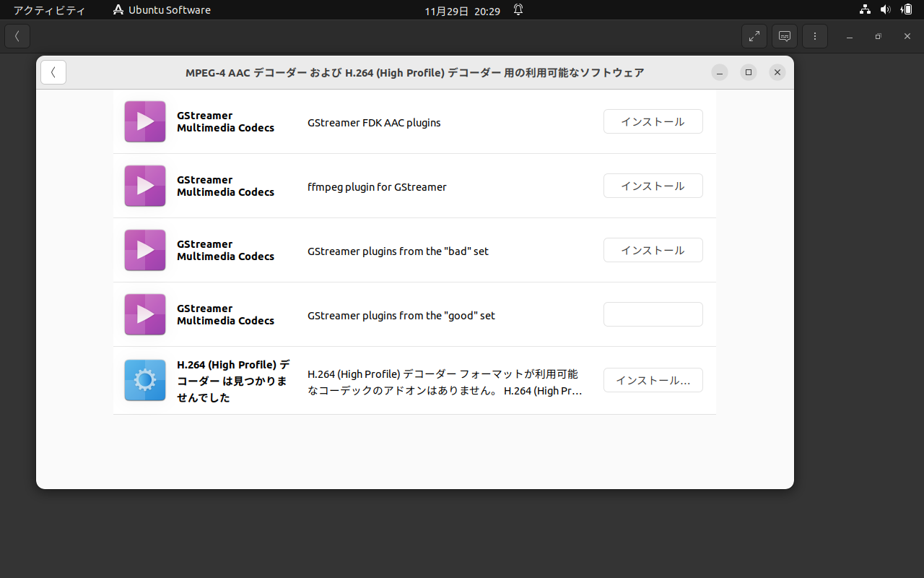Click the volume speaker icon
Viewport: 924px width, 578px height.
click(885, 10)
